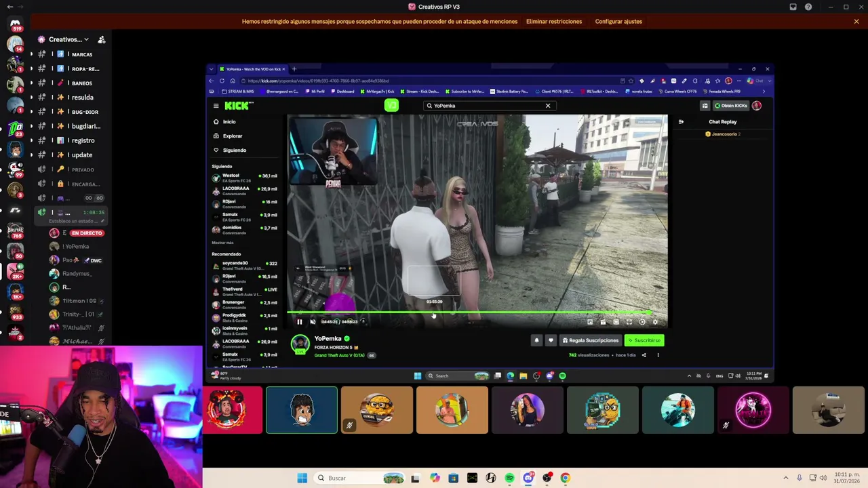This screenshot has width=868, height=488.
Task: Click Regala Suscripciones button
Action: 591,340
